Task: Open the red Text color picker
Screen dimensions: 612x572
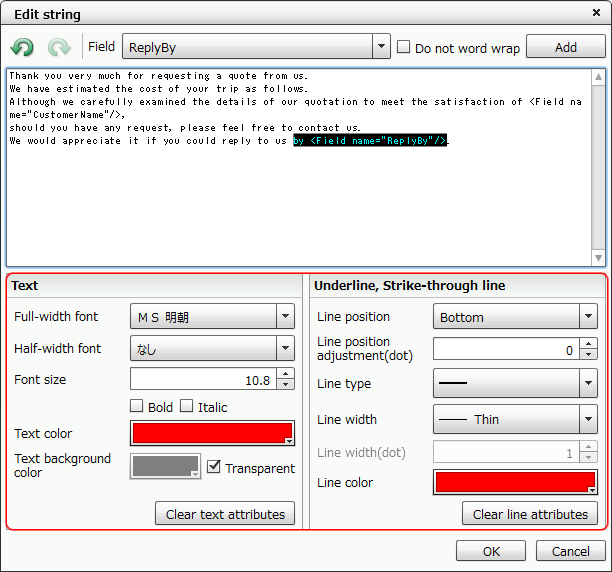Action: tap(212, 433)
